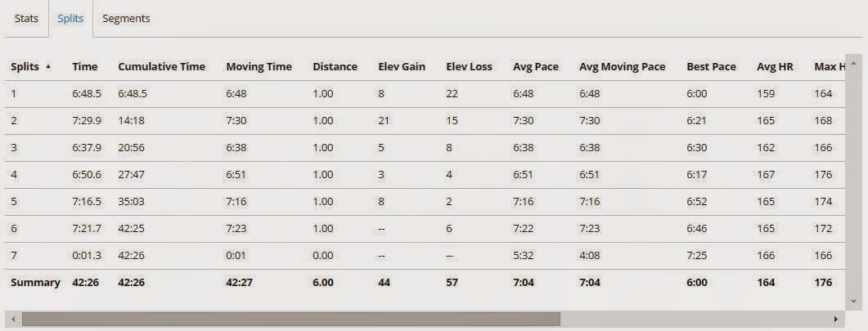This screenshot has width=868, height=331.
Task: Sort by Avg Pace column
Action: click(536, 67)
